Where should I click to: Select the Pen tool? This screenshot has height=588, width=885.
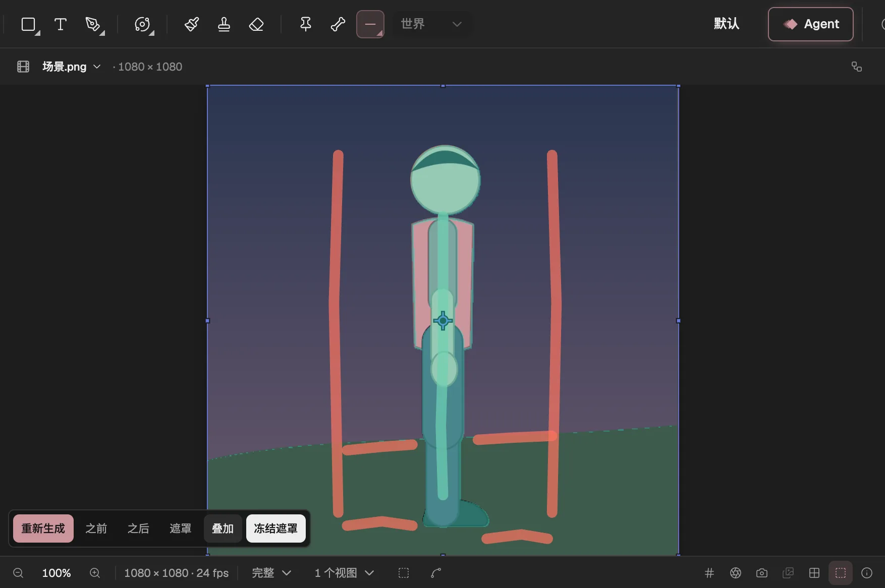tap(93, 24)
